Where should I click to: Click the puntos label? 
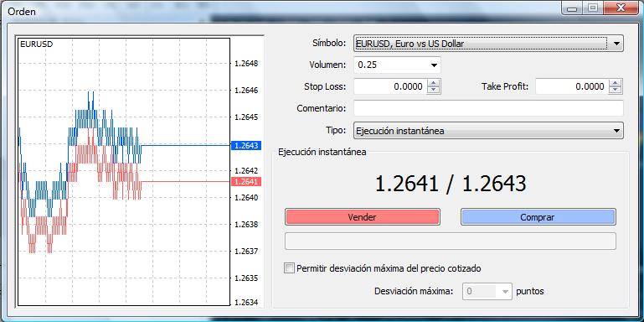[x=530, y=292]
